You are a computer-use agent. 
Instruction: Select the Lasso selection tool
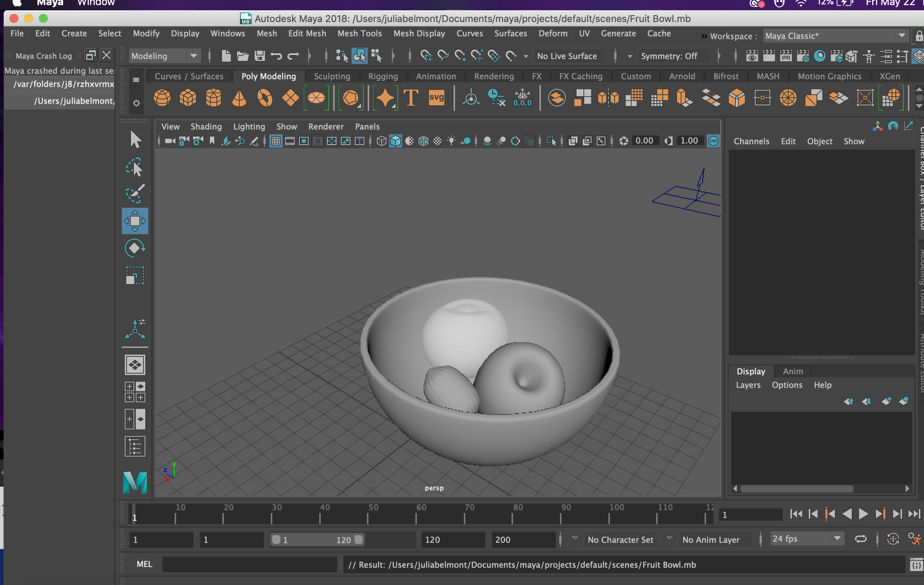(135, 167)
